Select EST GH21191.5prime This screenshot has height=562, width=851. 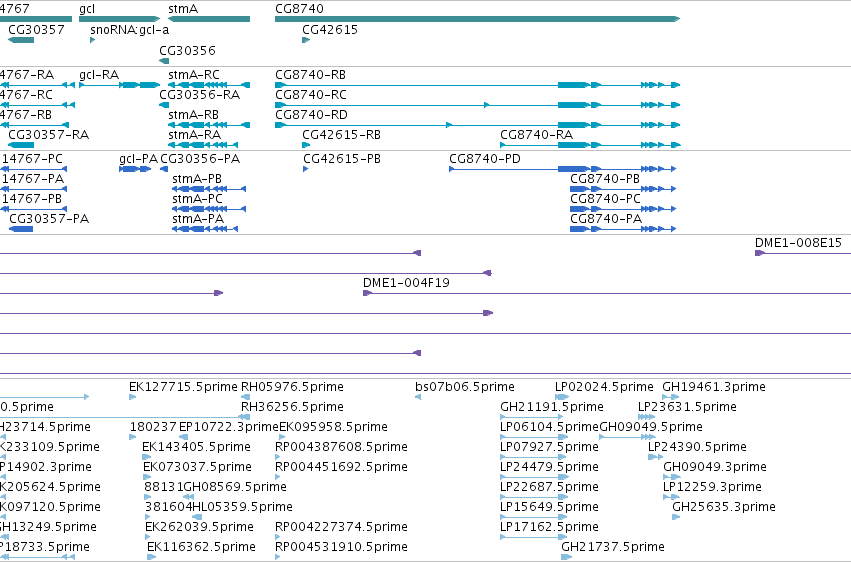[531, 417]
